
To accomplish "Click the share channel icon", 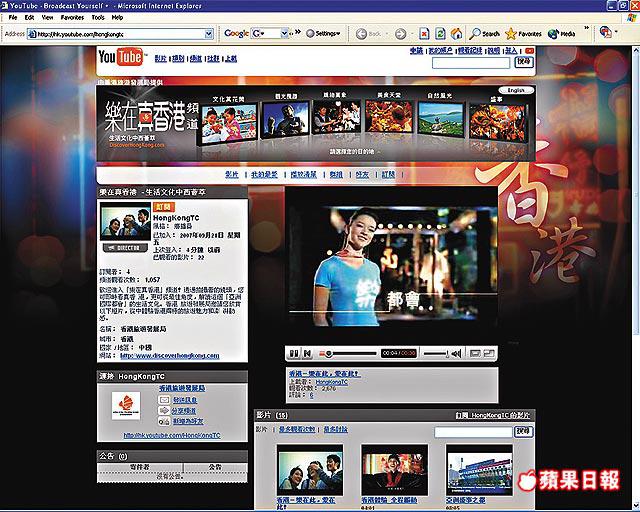I will tap(164, 410).
